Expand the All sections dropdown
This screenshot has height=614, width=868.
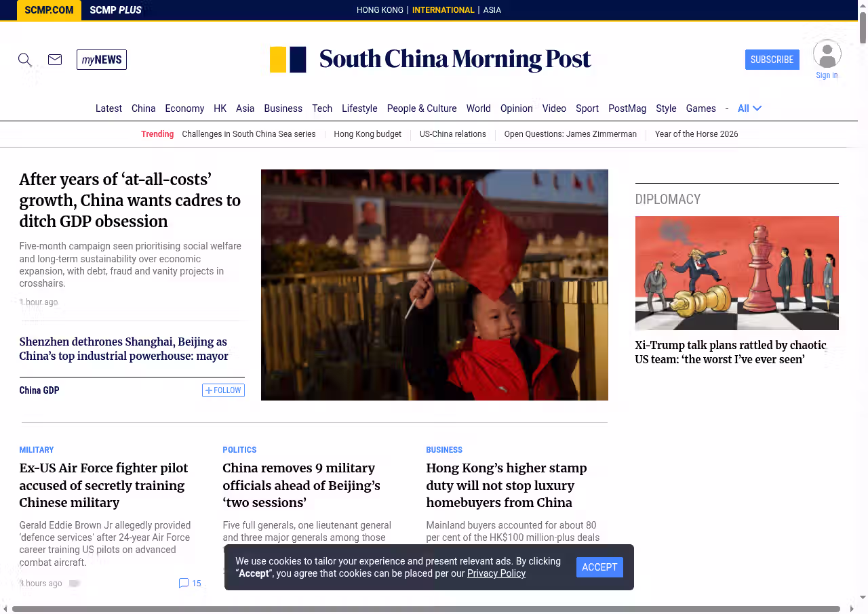pyautogui.click(x=749, y=108)
